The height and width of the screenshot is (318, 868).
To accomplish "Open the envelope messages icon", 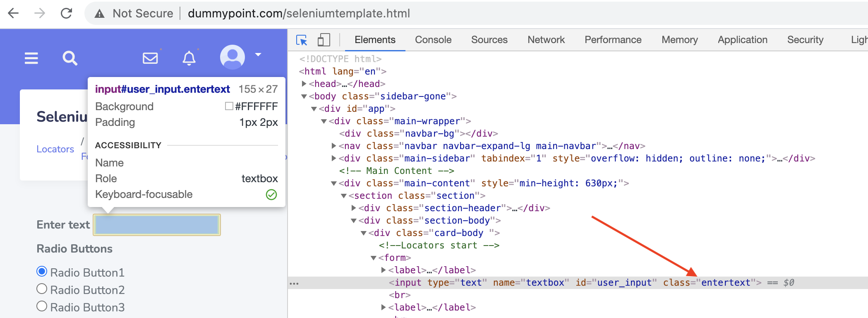I will [150, 58].
